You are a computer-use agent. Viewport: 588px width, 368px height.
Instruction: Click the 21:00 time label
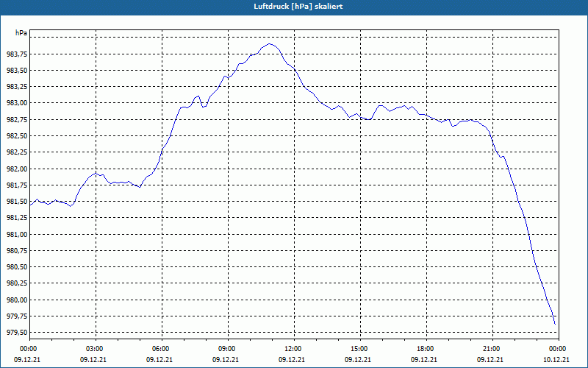pyautogui.click(x=492, y=349)
